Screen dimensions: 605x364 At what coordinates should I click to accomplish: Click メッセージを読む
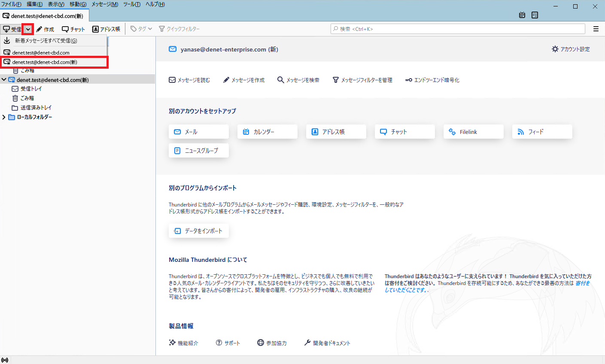pos(189,80)
